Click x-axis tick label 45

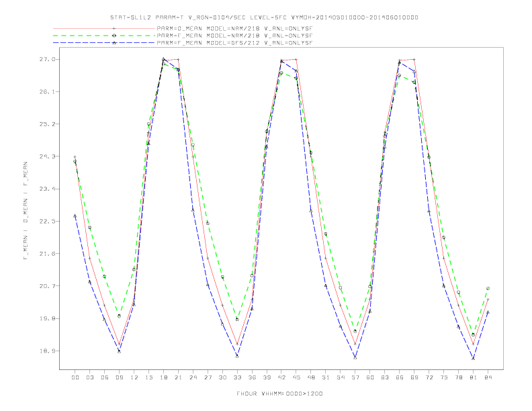click(296, 377)
